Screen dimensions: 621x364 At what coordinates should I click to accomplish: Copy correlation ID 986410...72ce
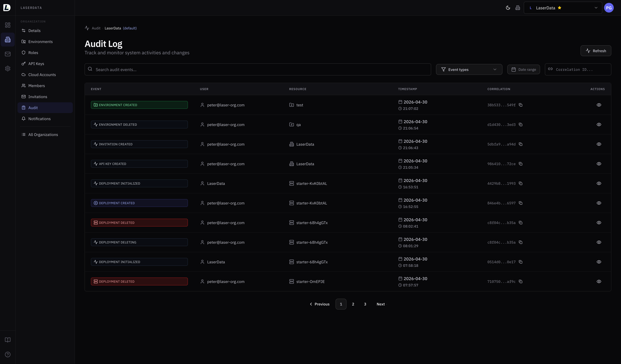tap(520, 164)
